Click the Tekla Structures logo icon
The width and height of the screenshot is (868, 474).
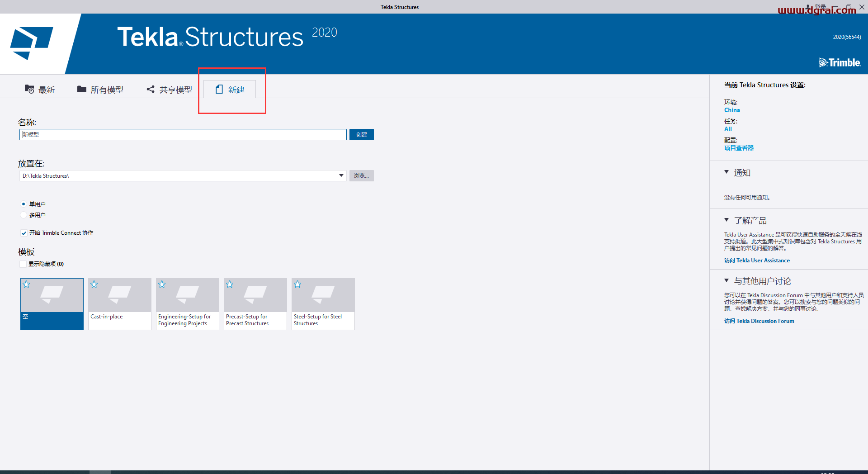click(x=31, y=43)
